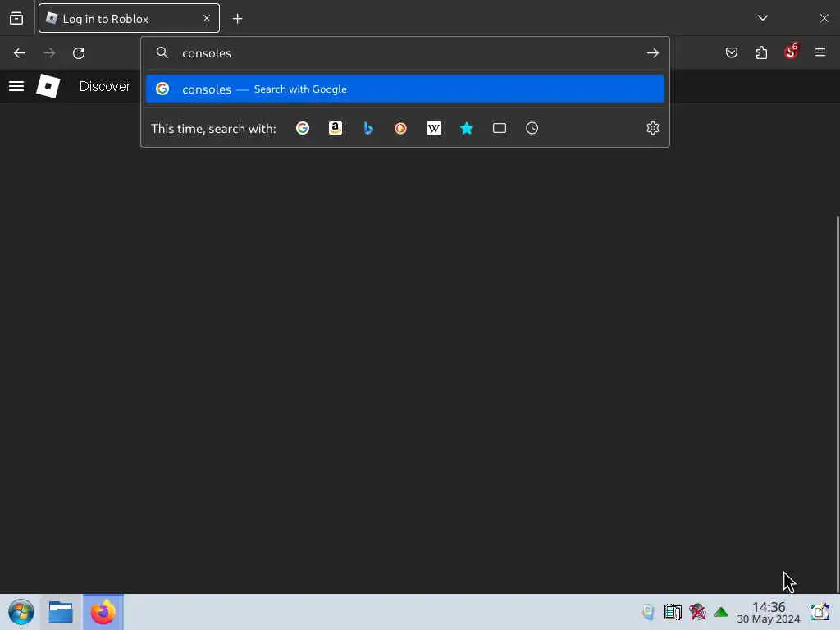Save page to Pocket

732,52
